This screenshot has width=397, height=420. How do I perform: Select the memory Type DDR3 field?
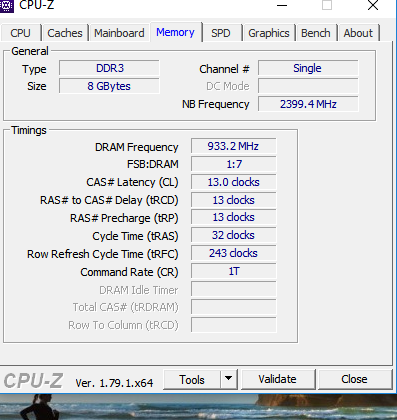pos(109,68)
